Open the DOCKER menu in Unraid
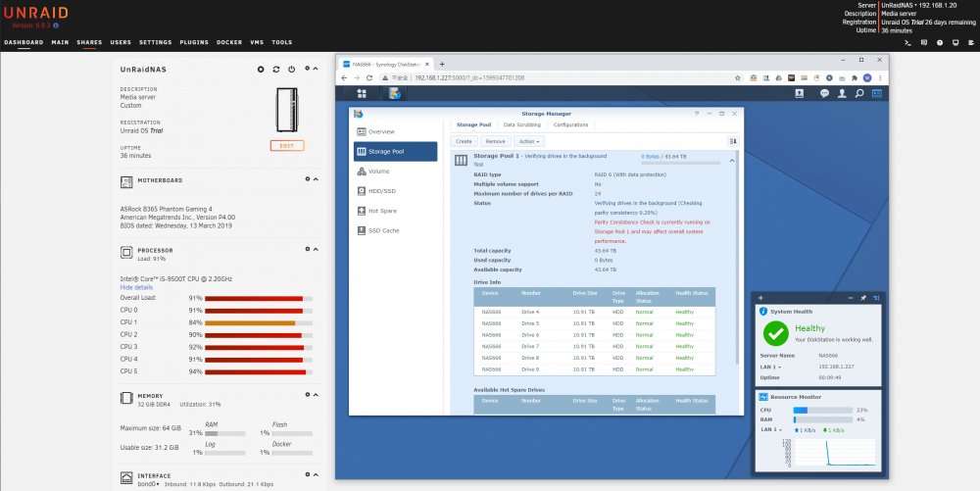980x491 pixels. (229, 42)
